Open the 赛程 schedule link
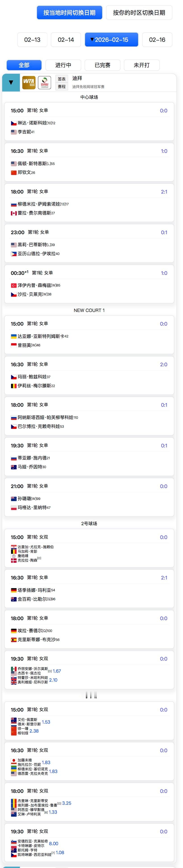The width and height of the screenshot is (183, 868). click(x=62, y=86)
